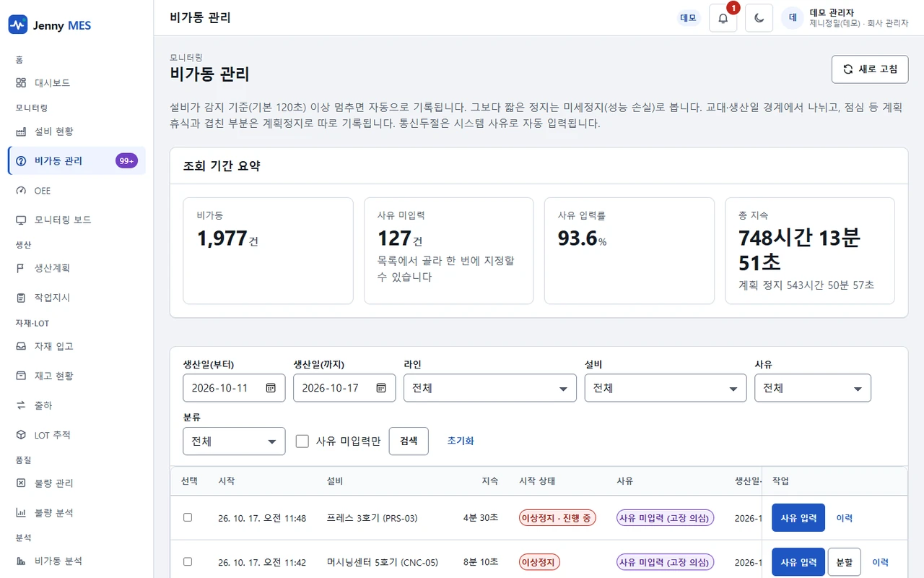
Task: Click the LOT 추적 cube icon
Action: click(x=21, y=435)
